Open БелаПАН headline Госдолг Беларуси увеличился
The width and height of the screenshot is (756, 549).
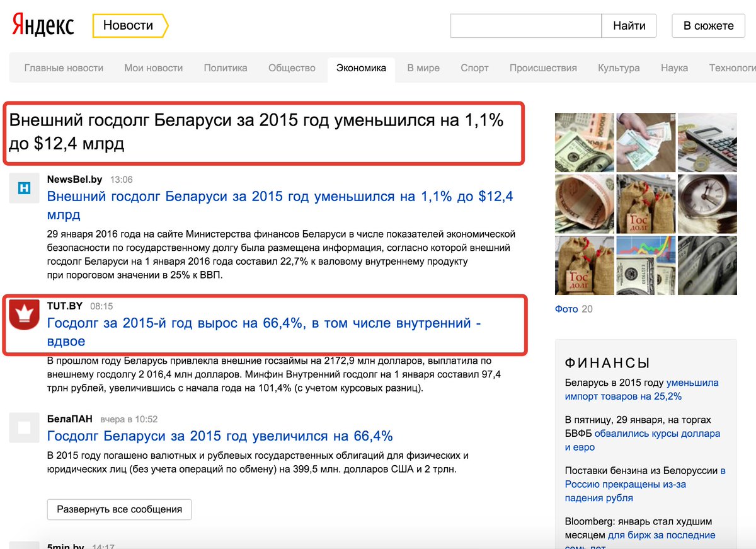click(x=220, y=436)
